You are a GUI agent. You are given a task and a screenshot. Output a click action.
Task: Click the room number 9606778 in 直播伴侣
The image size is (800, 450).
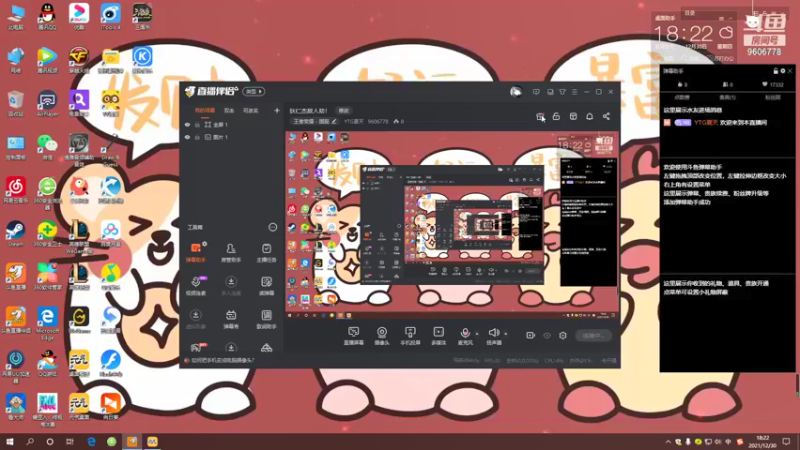click(378, 121)
